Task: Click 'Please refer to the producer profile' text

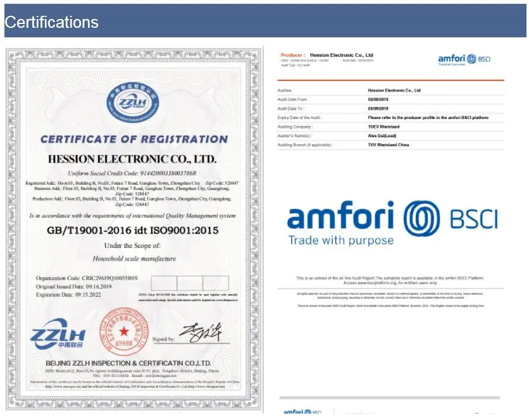Action: (x=428, y=118)
